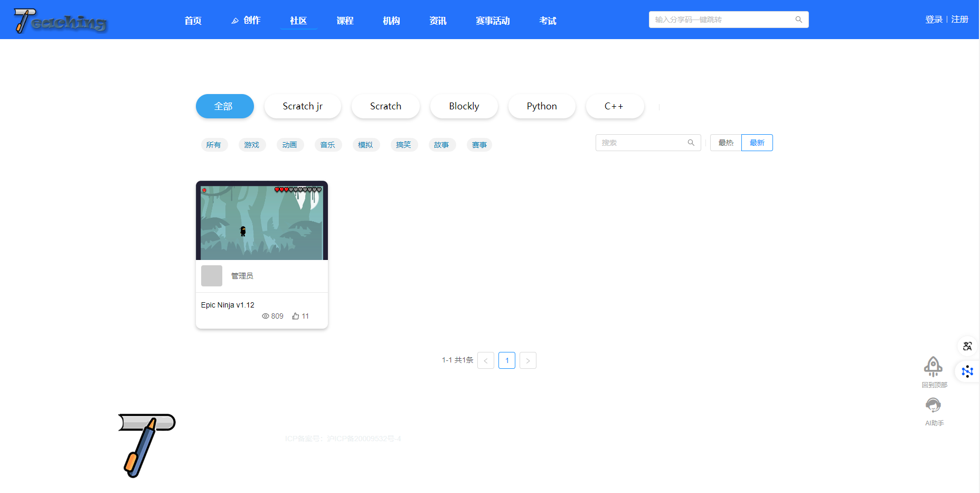Click the search icon in the project search box
This screenshot has height=493, width=980.
[691, 143]
